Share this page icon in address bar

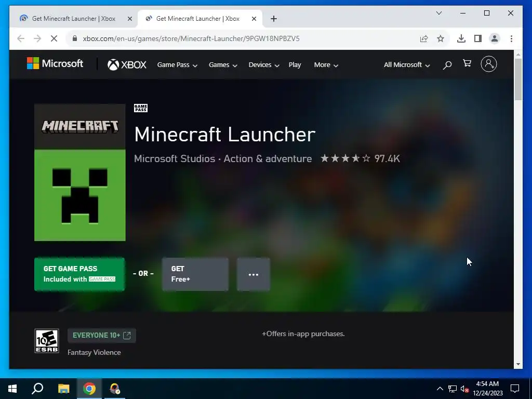424,38
